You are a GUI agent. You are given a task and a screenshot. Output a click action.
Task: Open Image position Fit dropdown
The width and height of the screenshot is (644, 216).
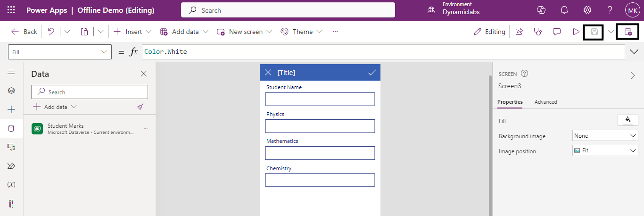click(605, 150)
